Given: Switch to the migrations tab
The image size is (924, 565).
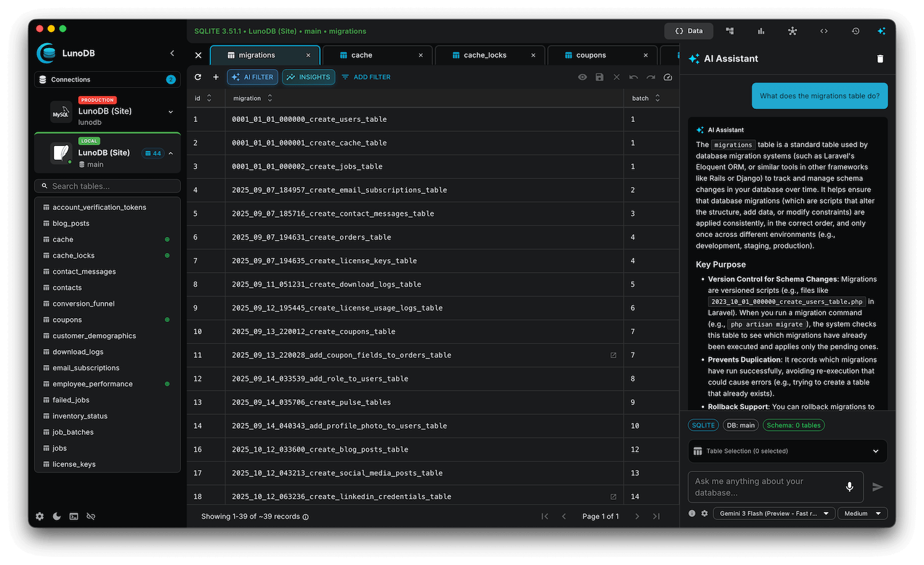Looking at the screenshot, I should (x=265, y=55).
